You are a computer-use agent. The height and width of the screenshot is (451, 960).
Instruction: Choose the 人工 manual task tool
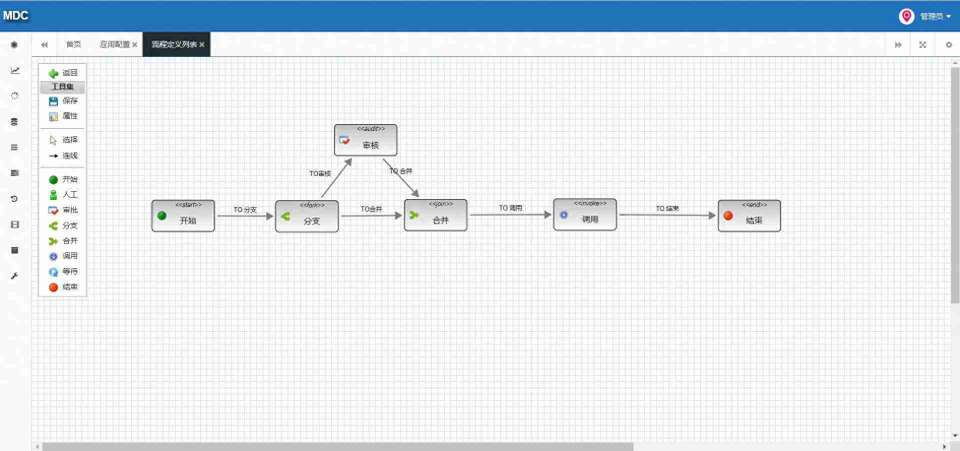pos(63,195)
